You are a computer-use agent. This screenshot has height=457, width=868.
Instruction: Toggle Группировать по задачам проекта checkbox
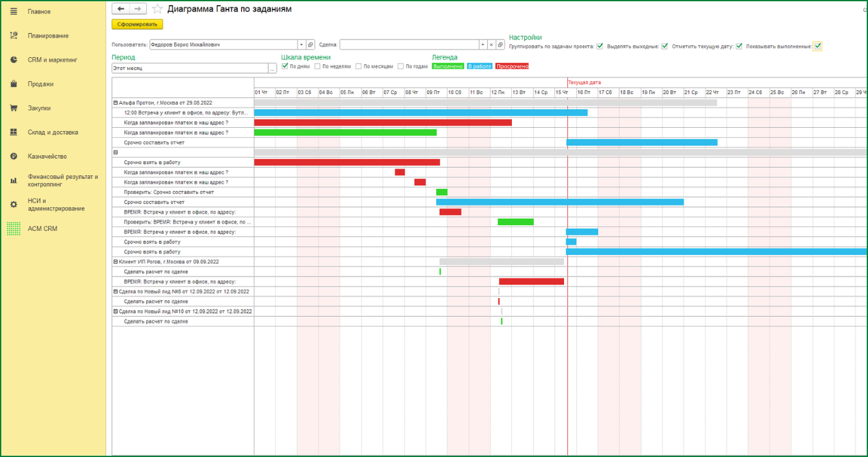600,46
